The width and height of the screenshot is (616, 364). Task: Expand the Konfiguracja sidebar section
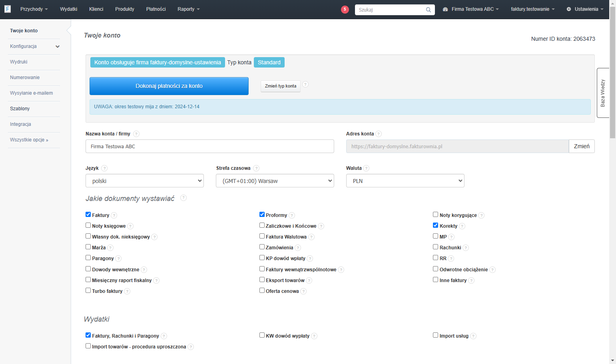click(x=34, y=46)
